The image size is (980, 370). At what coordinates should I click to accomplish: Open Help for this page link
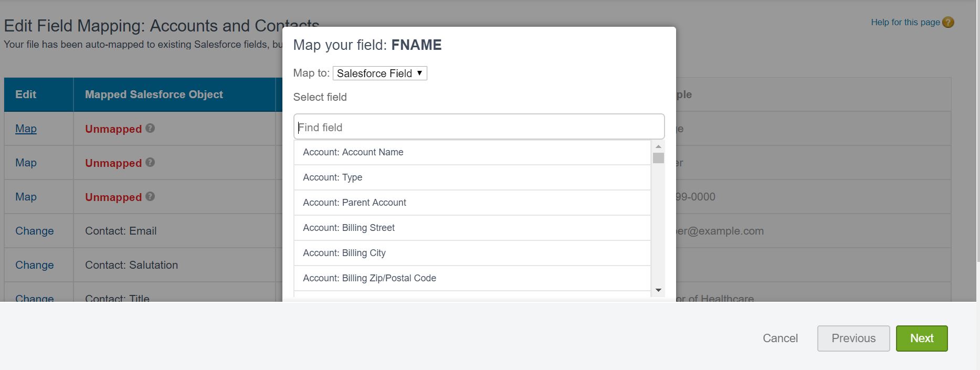coord(905,23)
